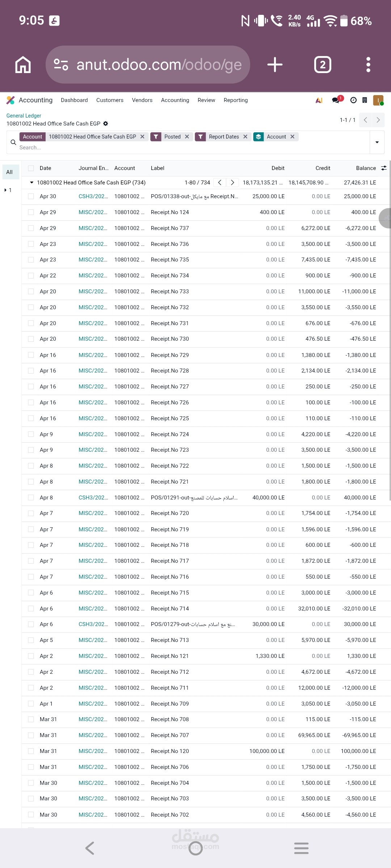Image resolution: width=391 pixels, height=868 pixels.
Task: Check the Receipt.No 737 row checkbox
Action: tap(31, 228)
